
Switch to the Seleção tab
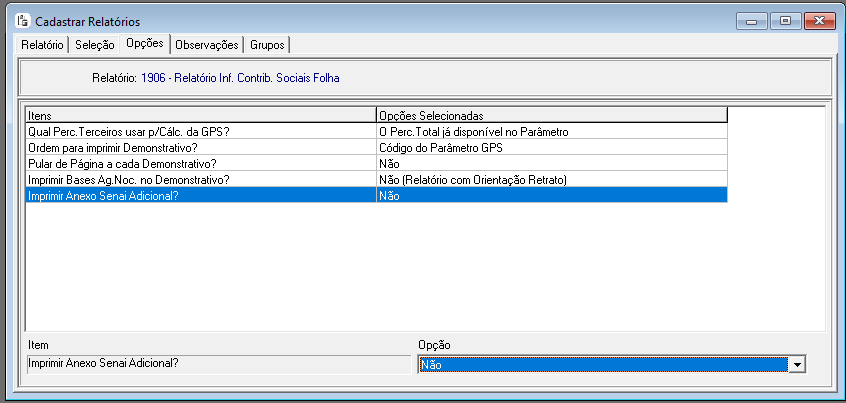[x=94, y=45]
